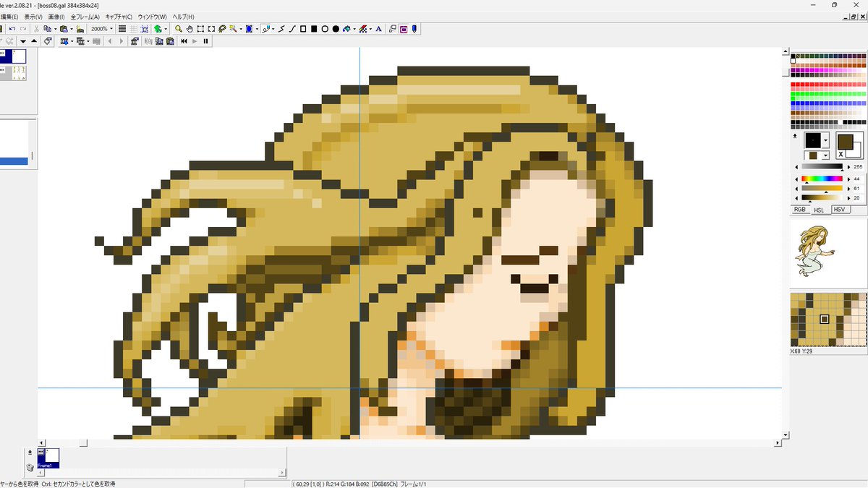Select the curve drawing tool
The width and height of the screenshot is (868, 488).
tap(292, 29)
